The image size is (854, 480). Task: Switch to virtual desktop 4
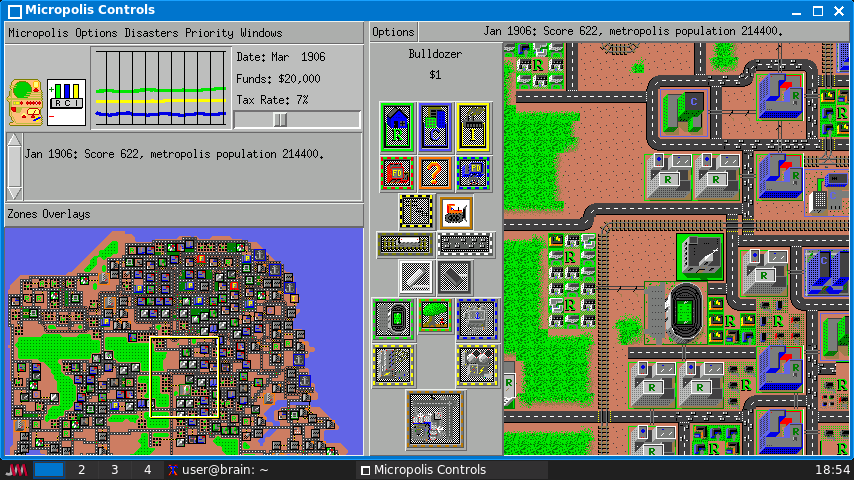click(x=147, y=470)
